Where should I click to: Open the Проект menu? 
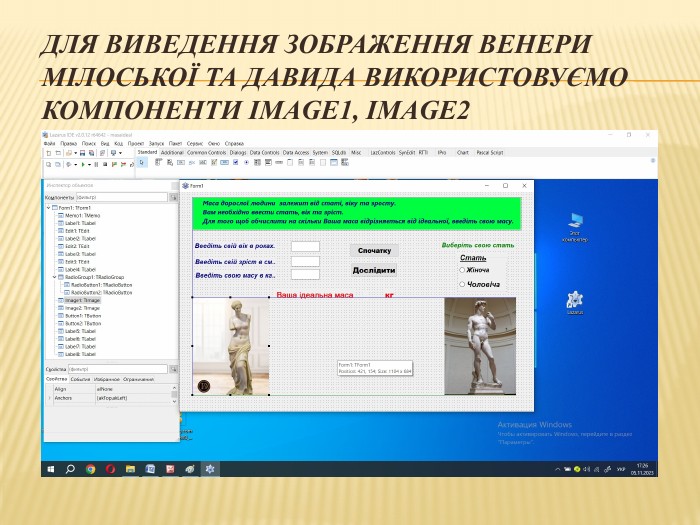click(136, 144)
